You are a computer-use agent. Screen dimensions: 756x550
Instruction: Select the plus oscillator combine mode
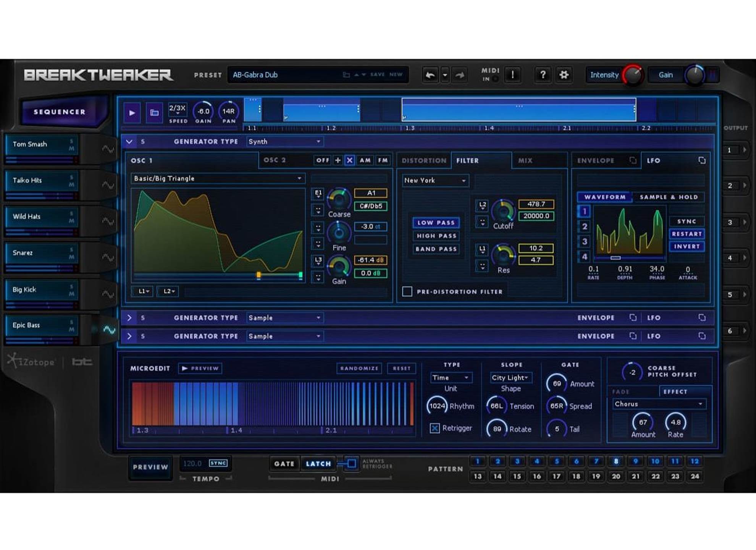coord(338,160)
